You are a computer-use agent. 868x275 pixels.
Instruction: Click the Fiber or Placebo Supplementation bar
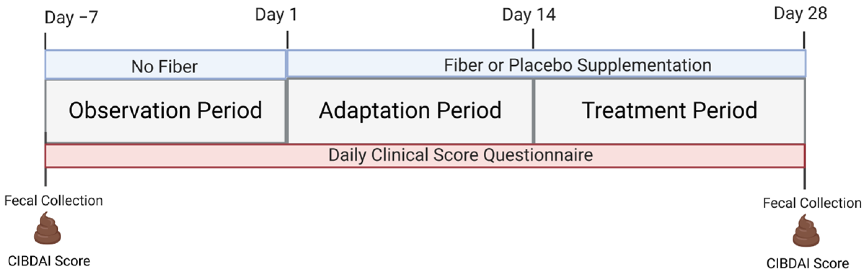(546, 65)
